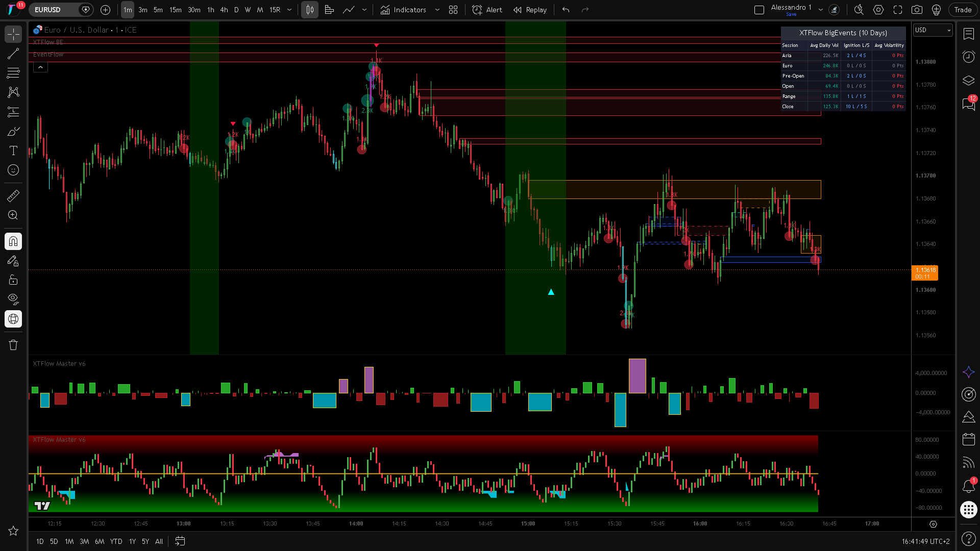
Task: Toggle stay in drawing mode
Action: pos(13,261)
